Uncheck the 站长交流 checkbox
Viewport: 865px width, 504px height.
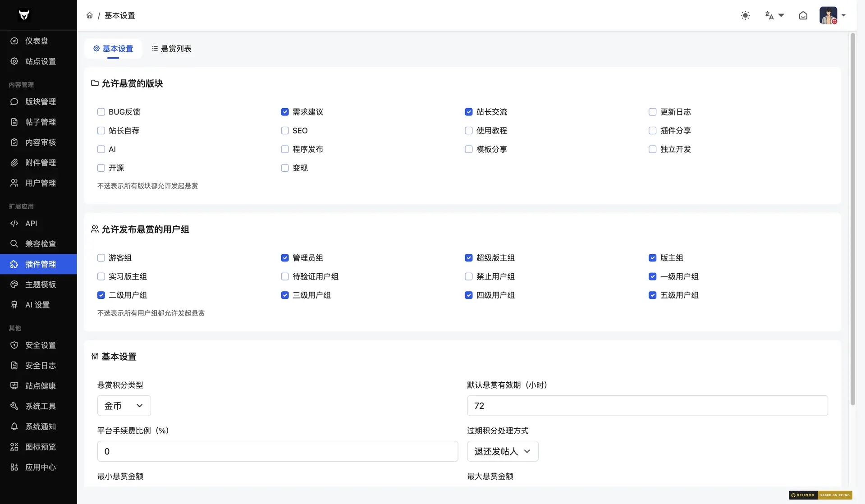point(469,112)
